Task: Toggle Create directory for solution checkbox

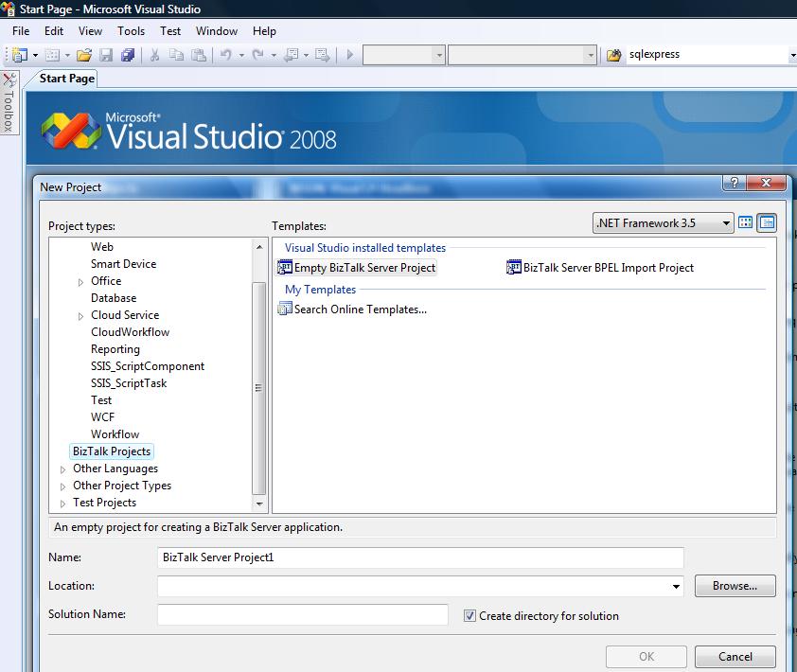Action: 469,615
